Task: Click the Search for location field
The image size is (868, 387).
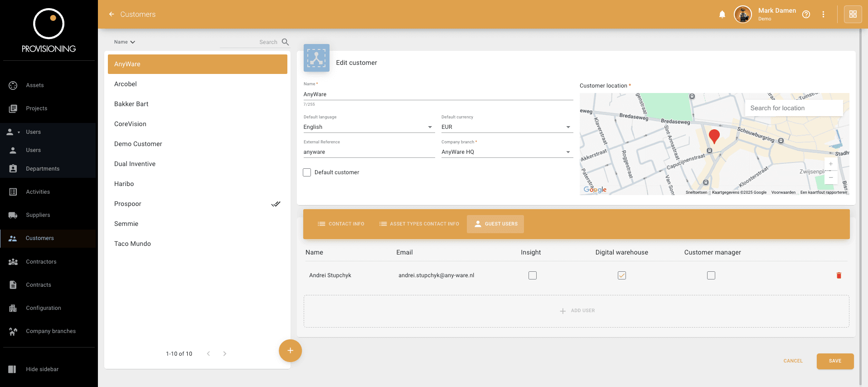Action: 794,108
